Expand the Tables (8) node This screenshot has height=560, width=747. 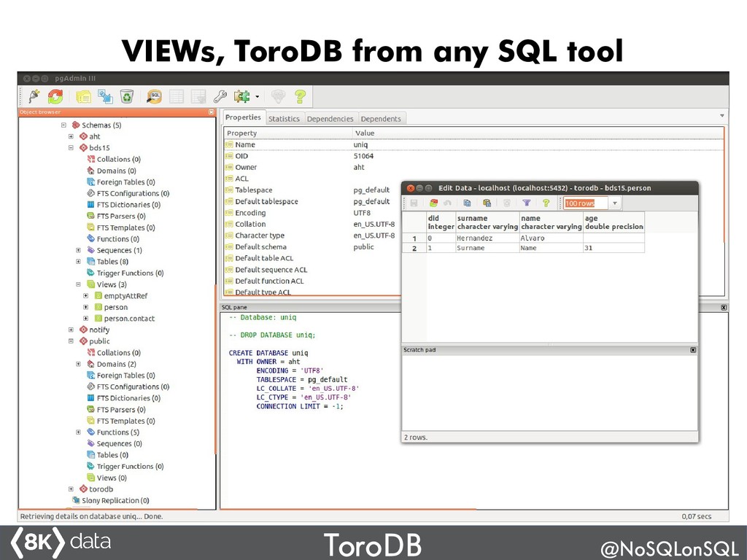(x=79, y=262)
